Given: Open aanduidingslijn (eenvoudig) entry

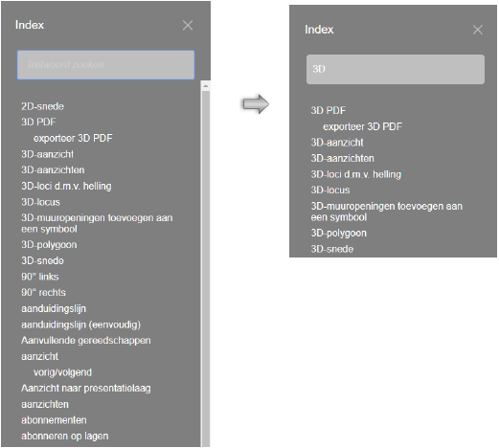Looking at the screenshot, I should tap(81, 325).
